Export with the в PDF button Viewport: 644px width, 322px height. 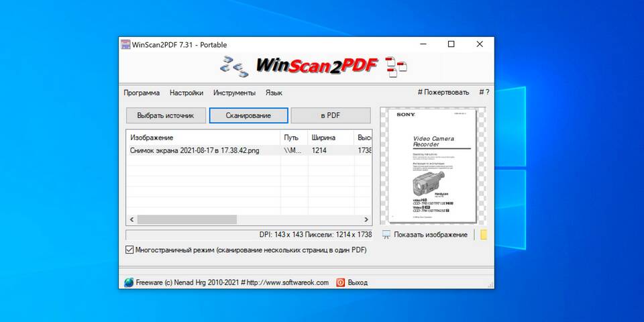pyautogui.click(x=331, y=115)
